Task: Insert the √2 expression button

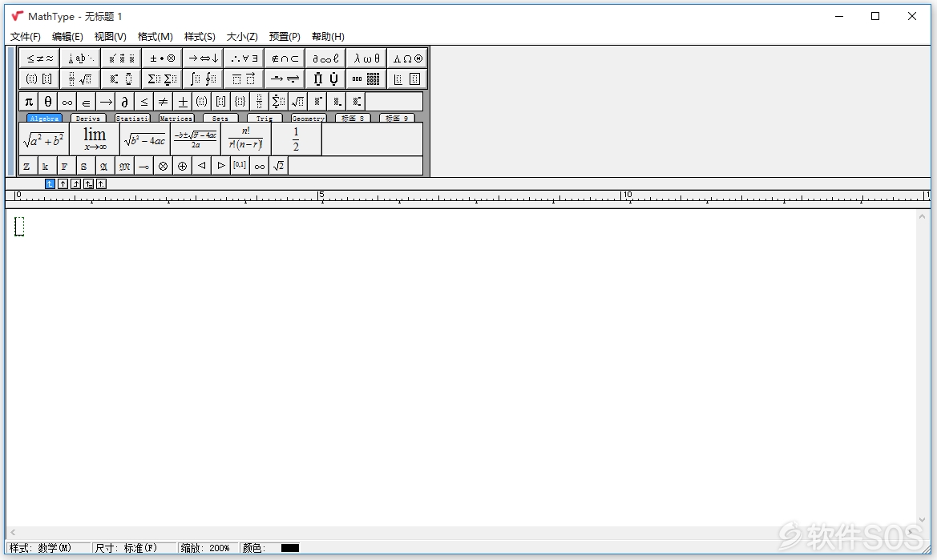Action: [x=278, y=166]
